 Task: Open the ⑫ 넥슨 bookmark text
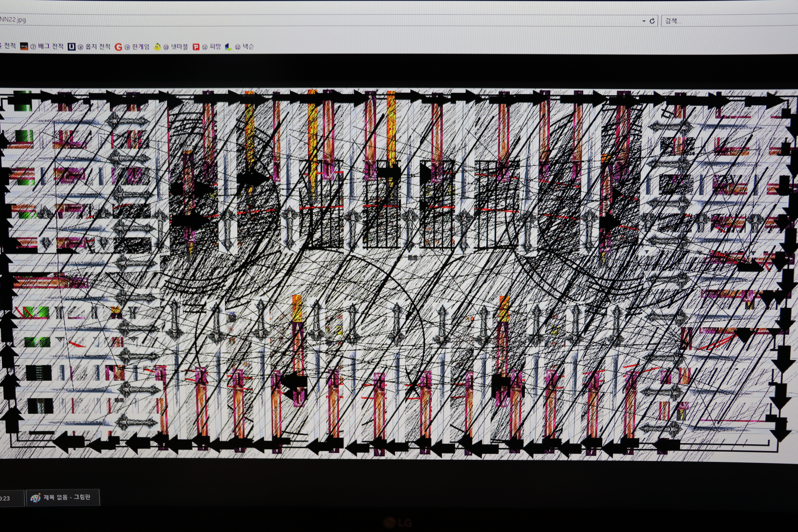(x=245, y=47)
